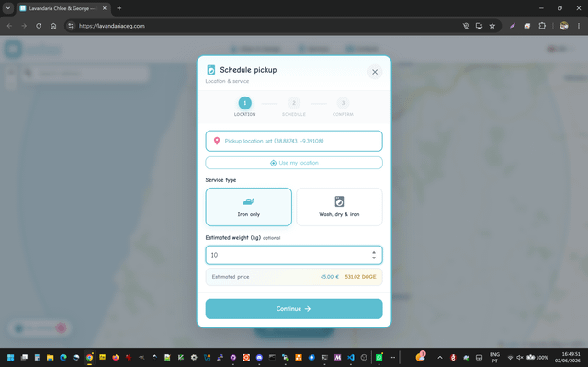
Task: Click the purple feather extension icon
Action: (x=513, y=26)
